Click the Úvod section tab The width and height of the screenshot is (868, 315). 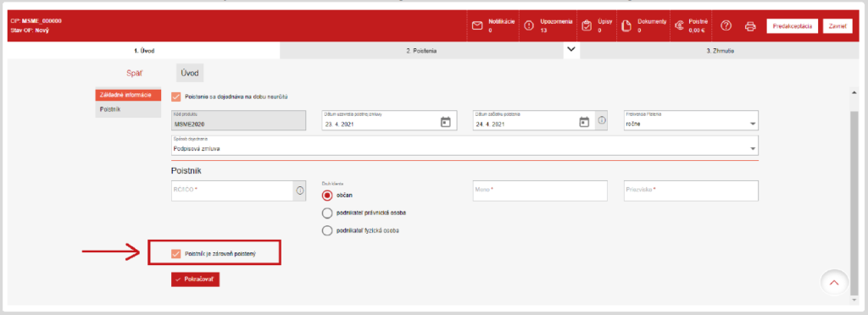pyautogui.click(x=190, y=72)
